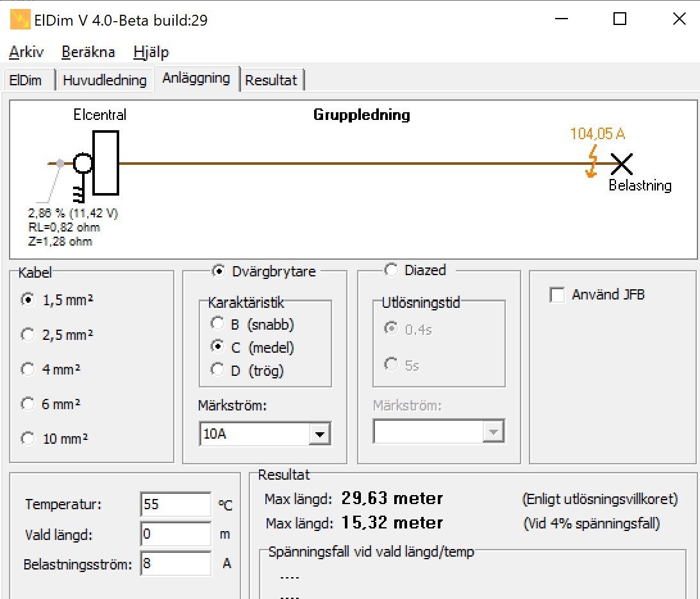Click the Elcentral breaker box symbol
This screenshot has width=700, height=599.
(x=105, y=163)
